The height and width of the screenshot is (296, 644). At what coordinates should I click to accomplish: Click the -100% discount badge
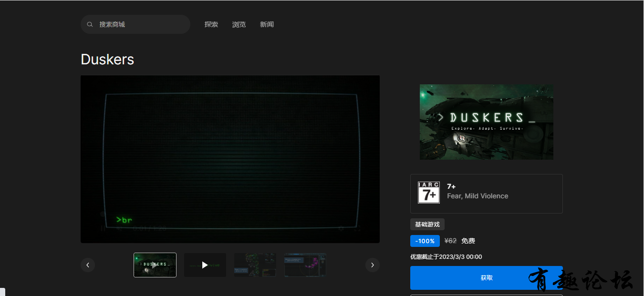pos(425,241)
